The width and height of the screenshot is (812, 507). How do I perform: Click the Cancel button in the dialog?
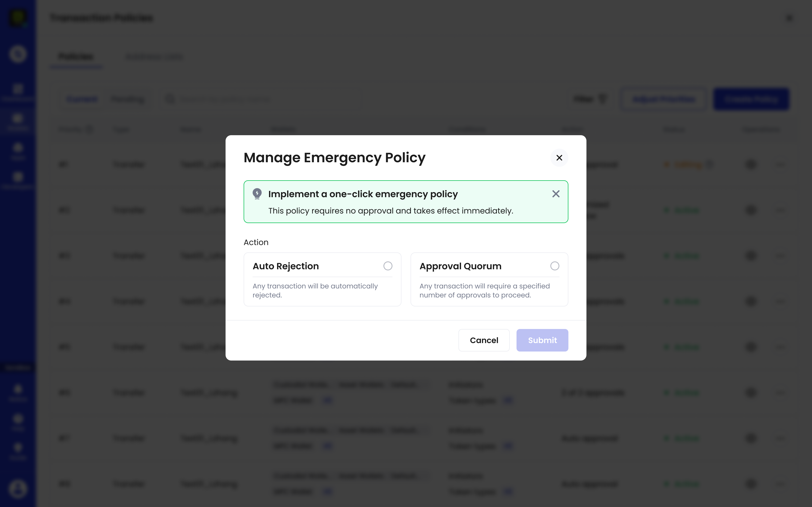pos(484,340)
